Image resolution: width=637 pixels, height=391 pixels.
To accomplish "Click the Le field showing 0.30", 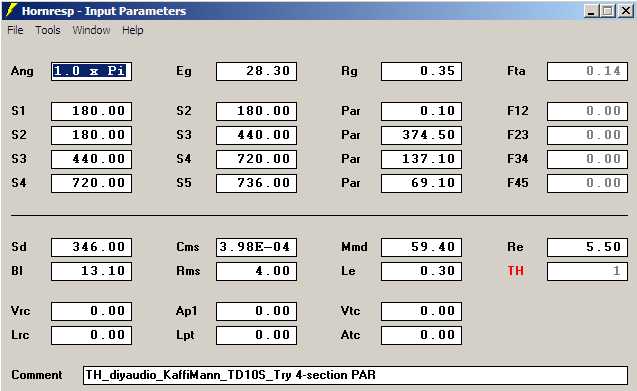I will click(x=421, y=272).
